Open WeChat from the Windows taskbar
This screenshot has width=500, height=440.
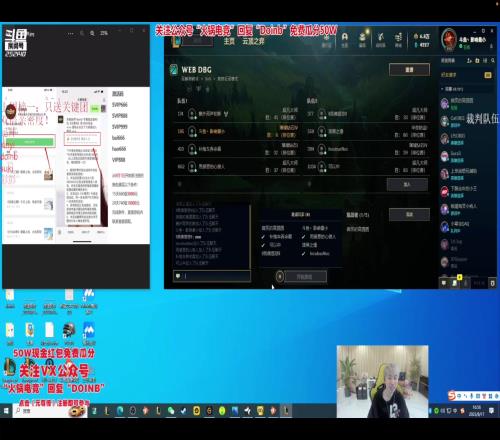tap(171, 411)
